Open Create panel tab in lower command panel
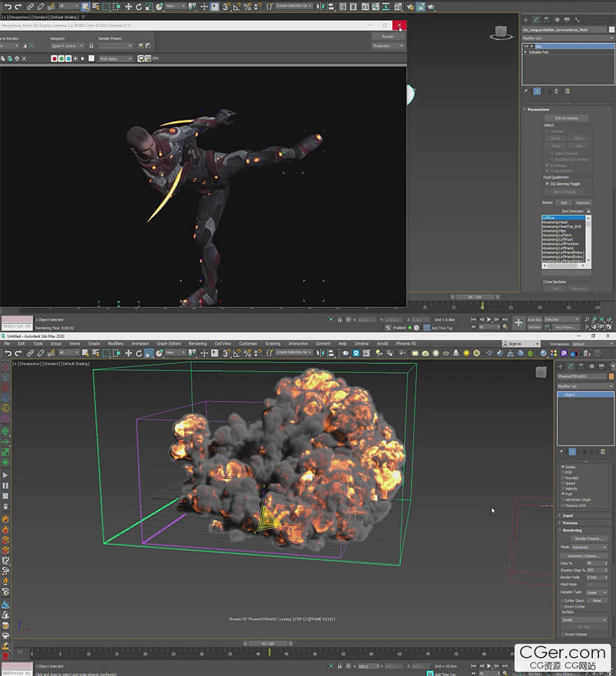 click(x=561, y=366)
